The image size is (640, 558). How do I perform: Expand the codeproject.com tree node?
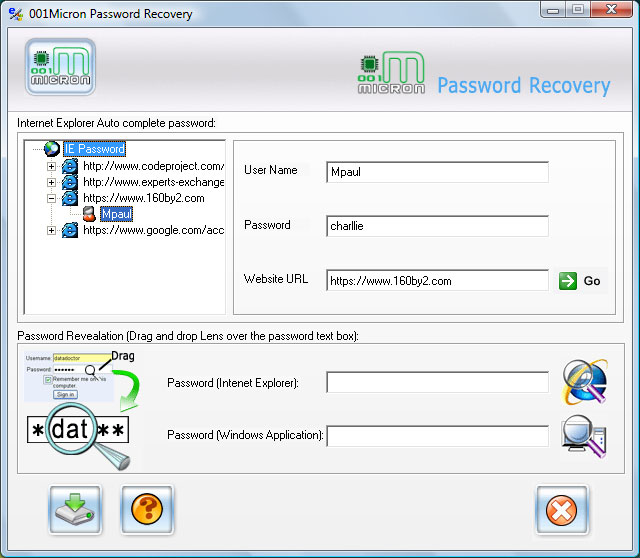pos(51,167)
